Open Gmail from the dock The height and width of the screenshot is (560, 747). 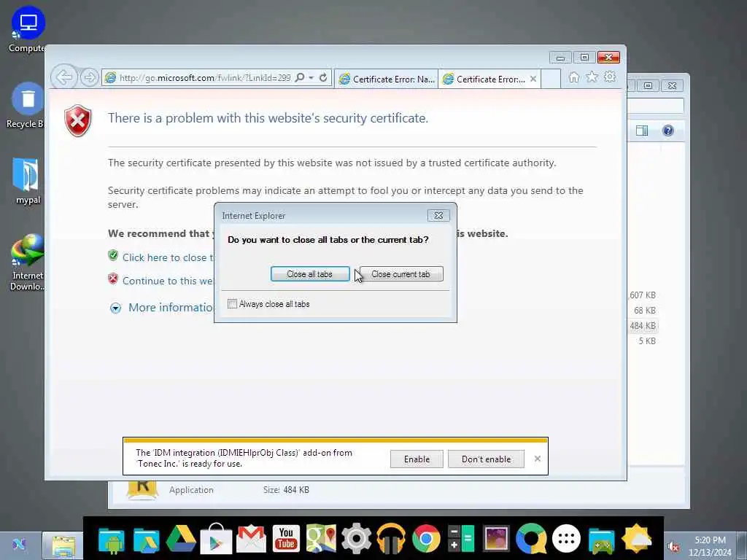[251, 539]
